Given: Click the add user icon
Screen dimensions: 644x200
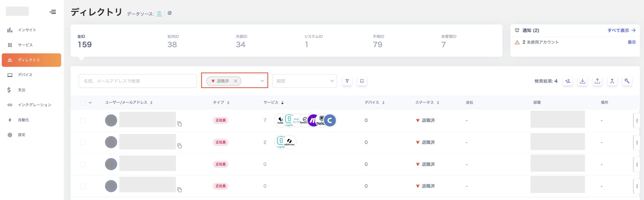Looking at the screenshot, I should (x=568, y=81).
